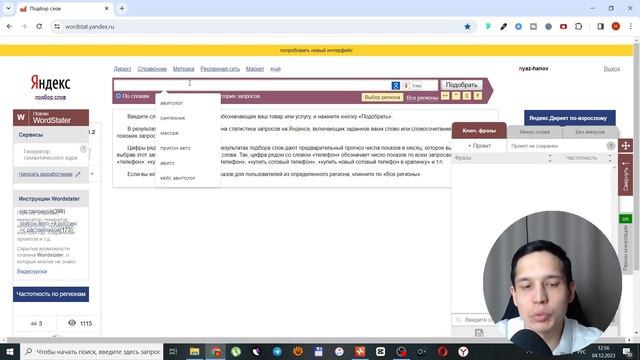
Task: Click the first yellow arrows icon after Все регионы
Action: [445, 96]
